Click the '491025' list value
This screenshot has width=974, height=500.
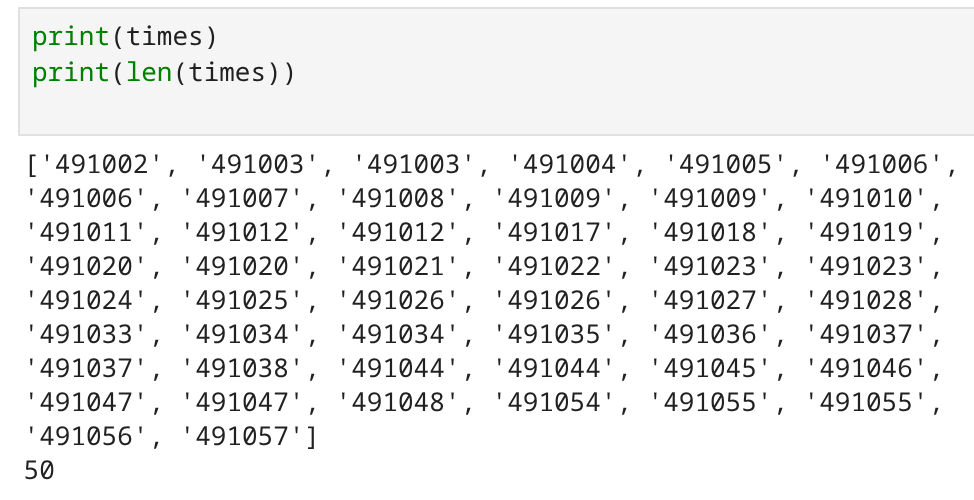coord(243,300)
